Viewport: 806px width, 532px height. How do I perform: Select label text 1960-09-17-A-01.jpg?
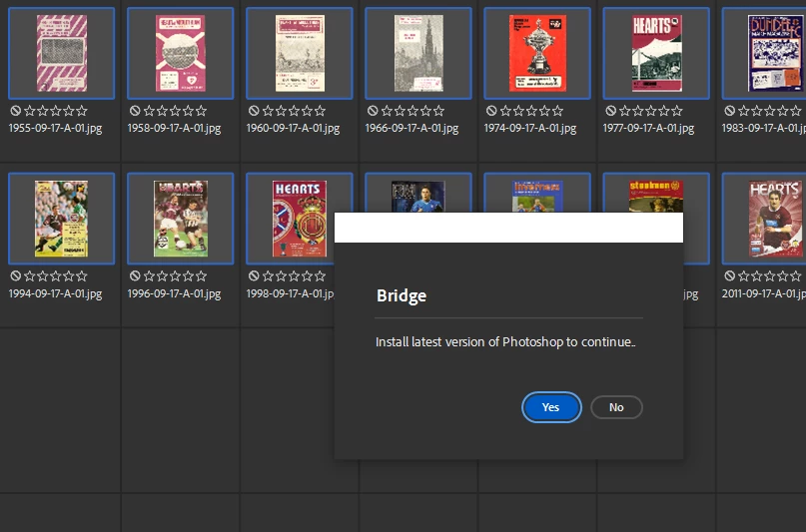click(x=293, y=128)
